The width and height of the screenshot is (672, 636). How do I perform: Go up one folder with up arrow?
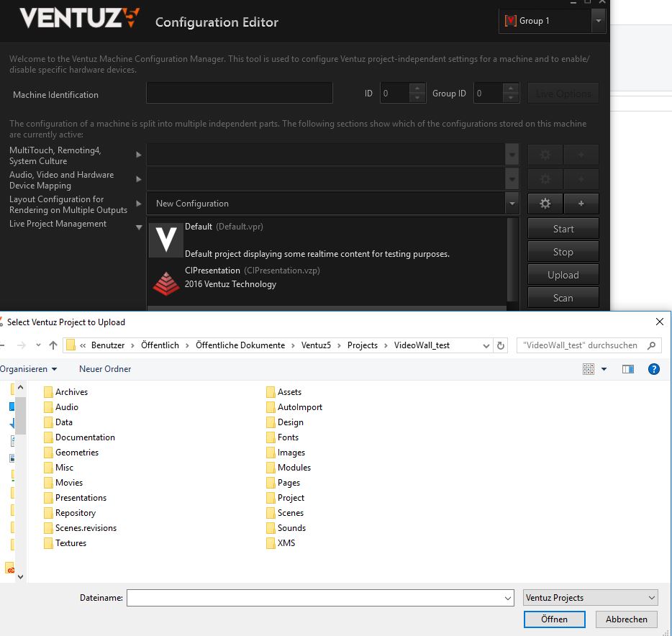53,345
